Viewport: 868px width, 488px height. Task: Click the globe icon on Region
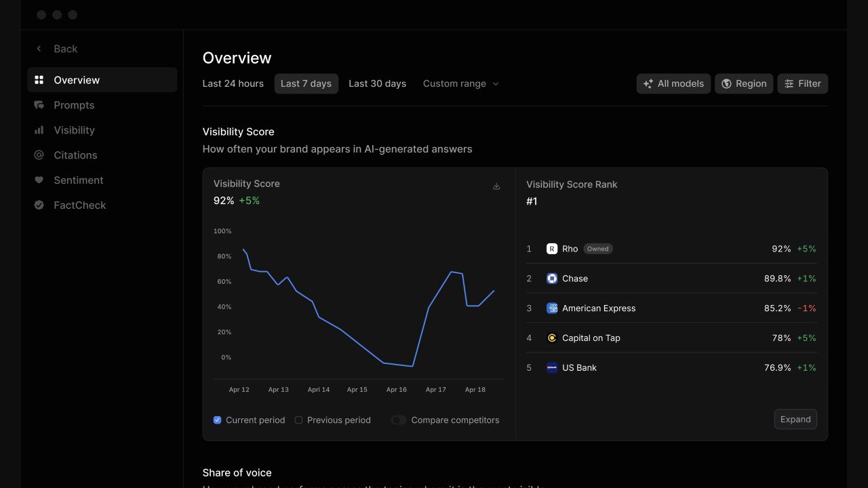726,84
